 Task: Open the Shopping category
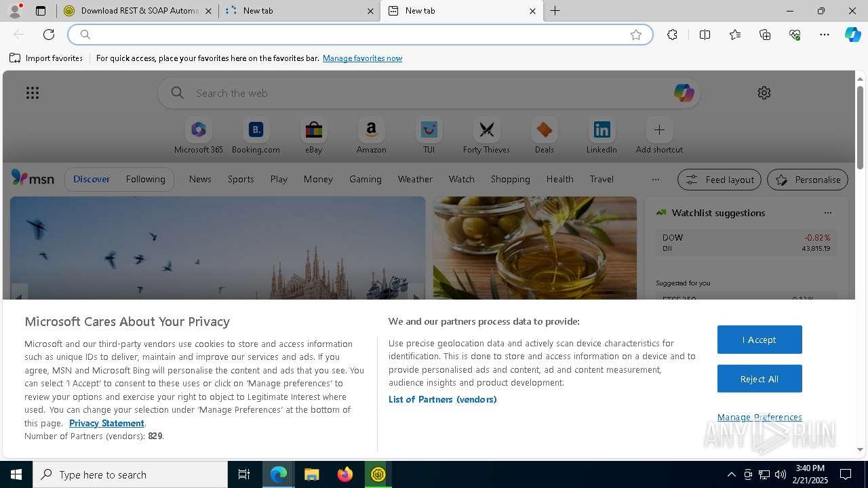(x=511, y=179)
